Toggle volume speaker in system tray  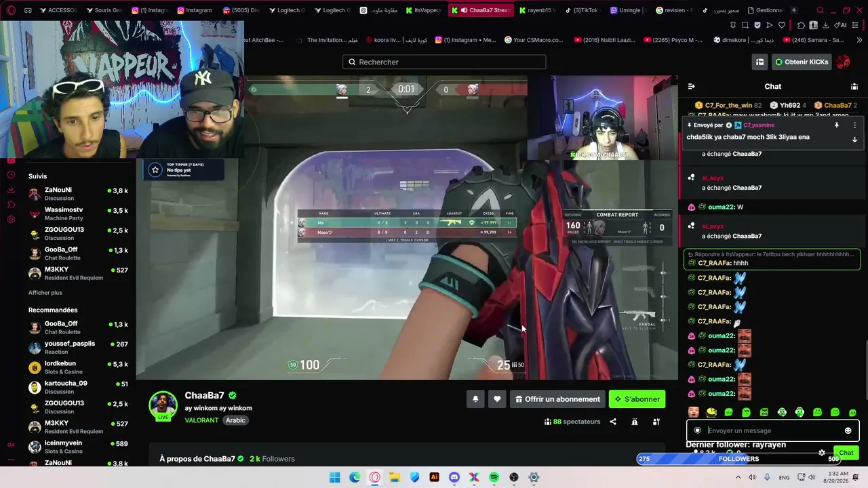(812, 477)
